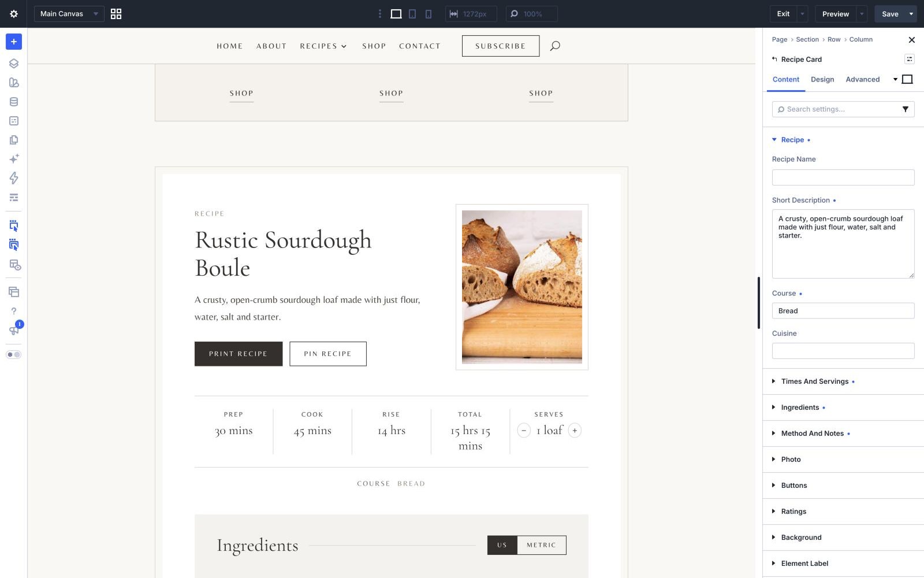
Task: Expand the Ingredients settings group
Action: tap(843, 407)
